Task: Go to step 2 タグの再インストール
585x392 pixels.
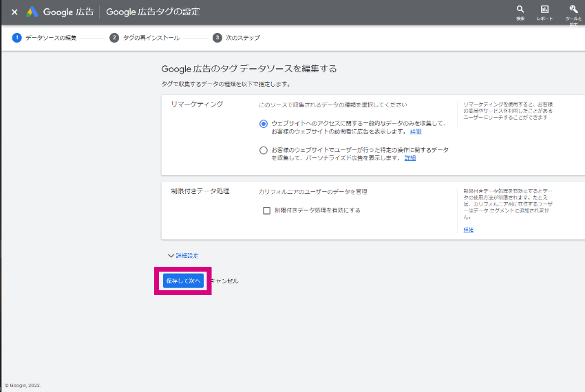Action: 145,38
